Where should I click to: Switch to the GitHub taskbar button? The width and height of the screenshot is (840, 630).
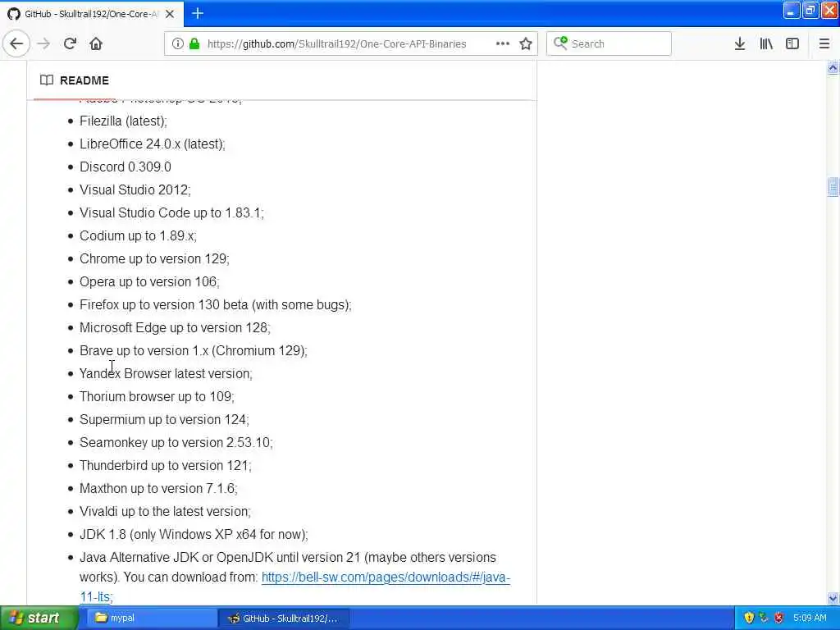tap(285, 618)
